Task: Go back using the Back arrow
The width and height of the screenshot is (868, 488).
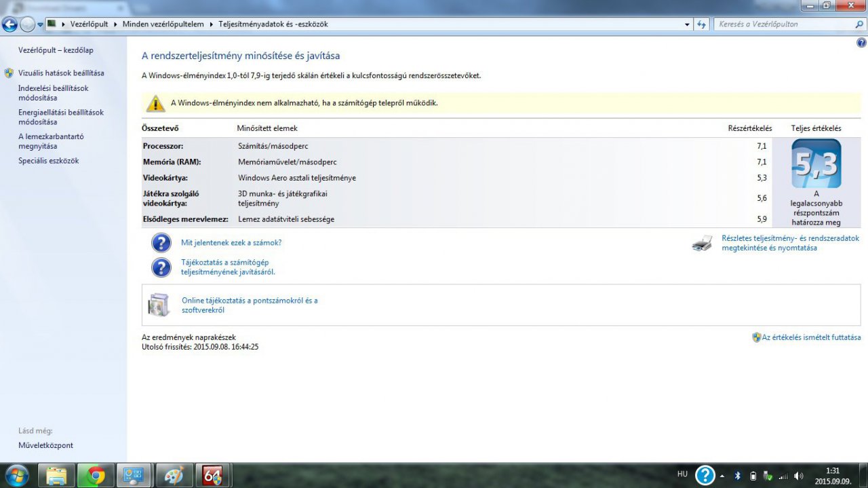Action: pos(9,24)
